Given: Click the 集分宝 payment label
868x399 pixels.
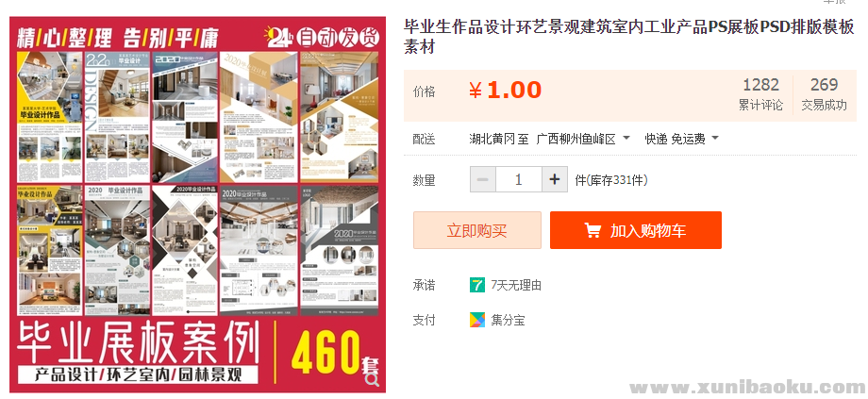Looking at the screenshot, I should pyautogui.click(x=508, y=320).
